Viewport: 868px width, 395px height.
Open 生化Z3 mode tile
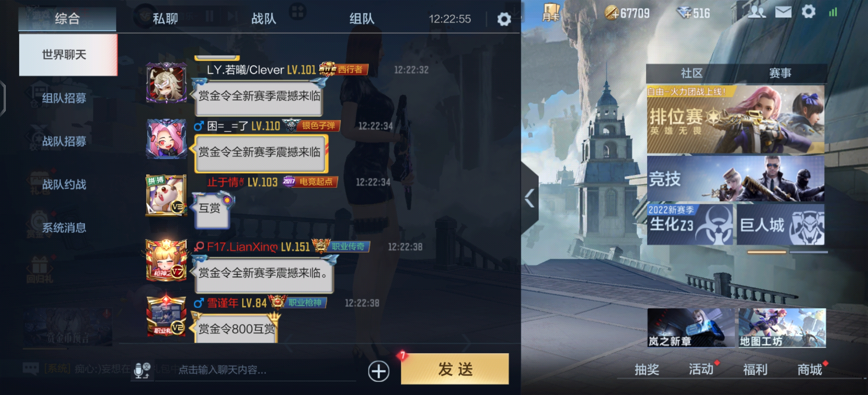tap(690, 225)
